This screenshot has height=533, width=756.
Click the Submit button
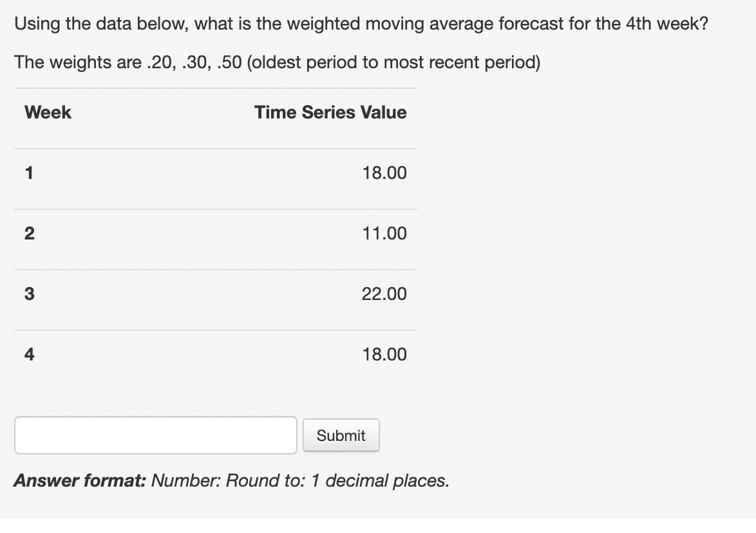(x=341, y=435)
